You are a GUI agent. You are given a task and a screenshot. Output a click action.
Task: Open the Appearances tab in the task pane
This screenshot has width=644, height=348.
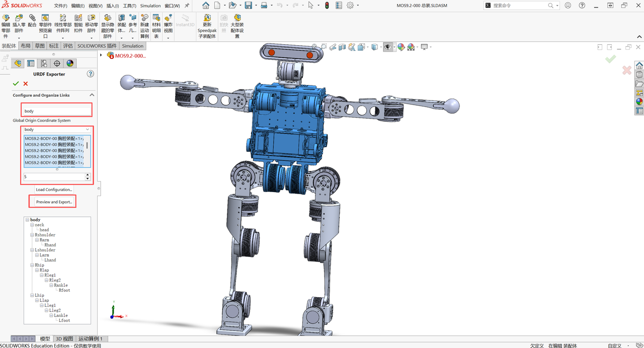639,101
